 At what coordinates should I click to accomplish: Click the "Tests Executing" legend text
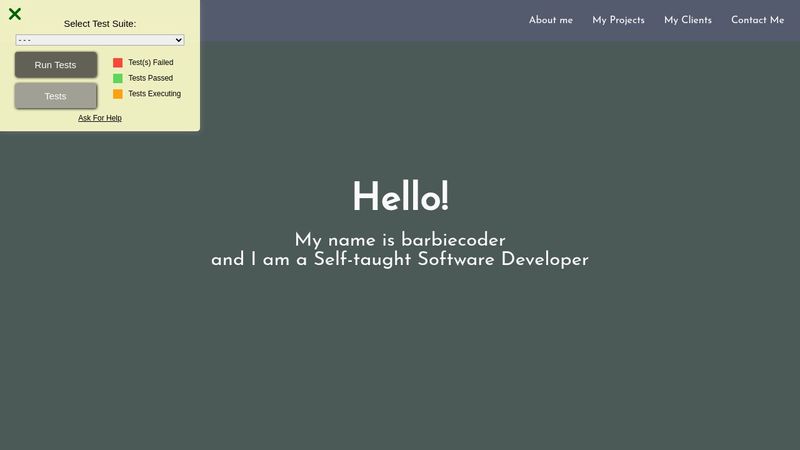pos(155,94)
